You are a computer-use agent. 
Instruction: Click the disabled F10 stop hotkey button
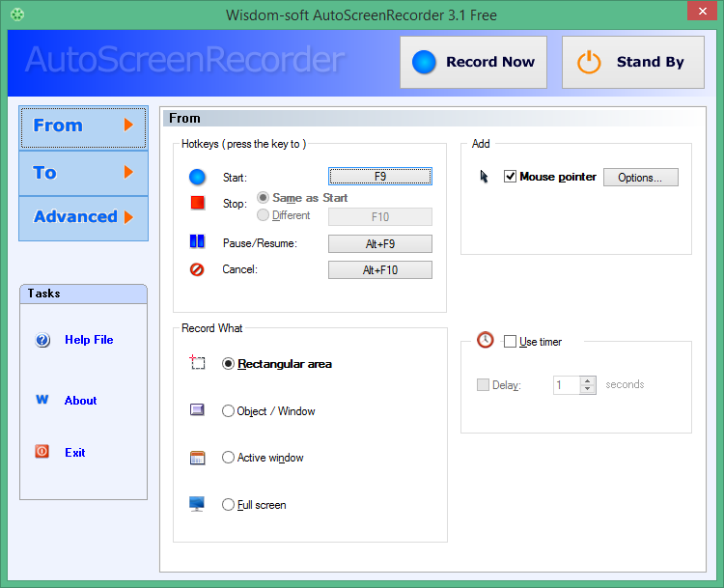[380, 216]
